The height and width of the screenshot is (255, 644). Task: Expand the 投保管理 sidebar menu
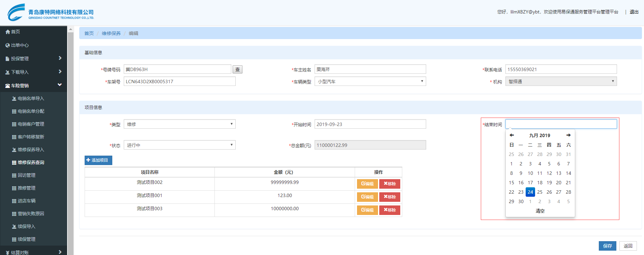pos(33,59)
